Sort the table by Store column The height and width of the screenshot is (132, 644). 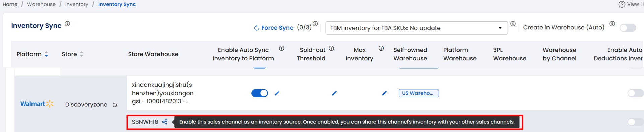point(72,54)
